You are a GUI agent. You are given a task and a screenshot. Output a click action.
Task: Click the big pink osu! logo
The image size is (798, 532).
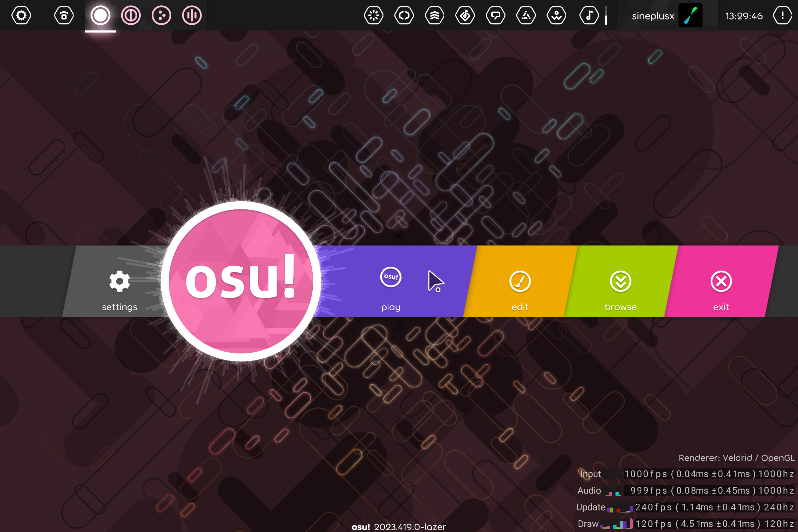[x=241, y=282]
